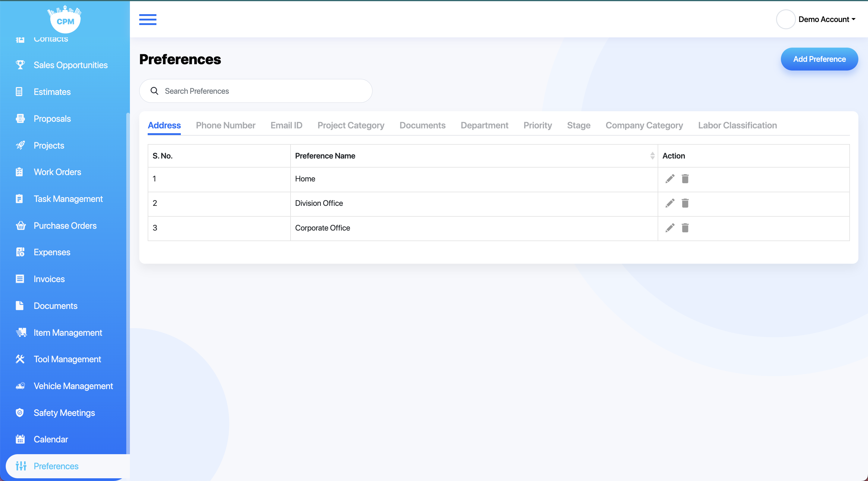Screen dimensions: 868x481
Task: Click the S. No. column header
Action: coord(219,156)
